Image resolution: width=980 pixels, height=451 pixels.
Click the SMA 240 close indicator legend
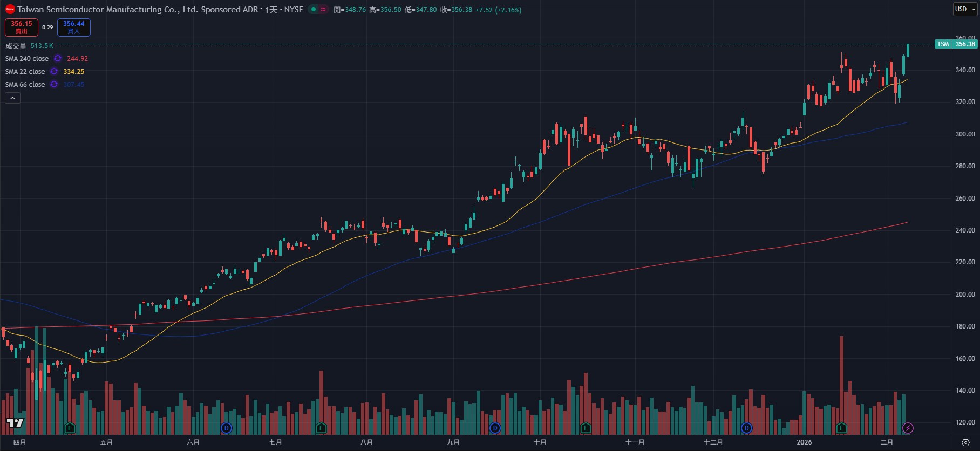pyautogui.click(x=27, y=59)
